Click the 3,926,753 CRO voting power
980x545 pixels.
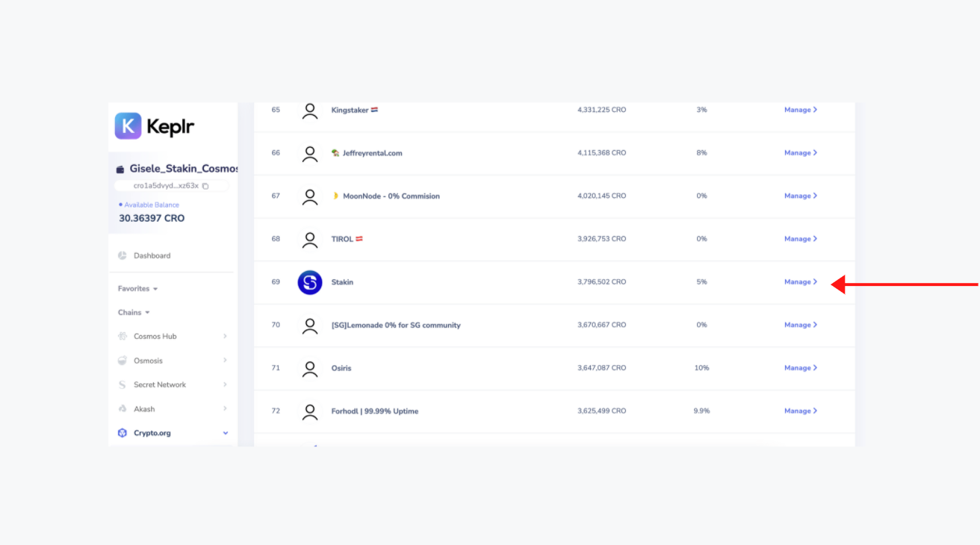[x=602, y=239]
